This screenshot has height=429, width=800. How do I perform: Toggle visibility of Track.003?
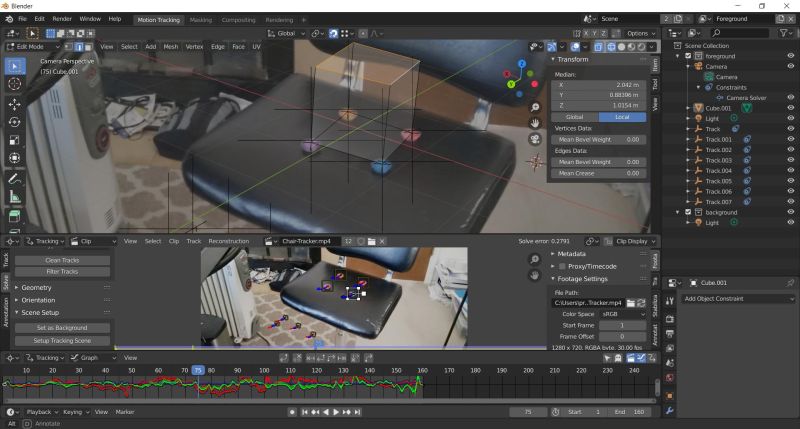(790, 160)
